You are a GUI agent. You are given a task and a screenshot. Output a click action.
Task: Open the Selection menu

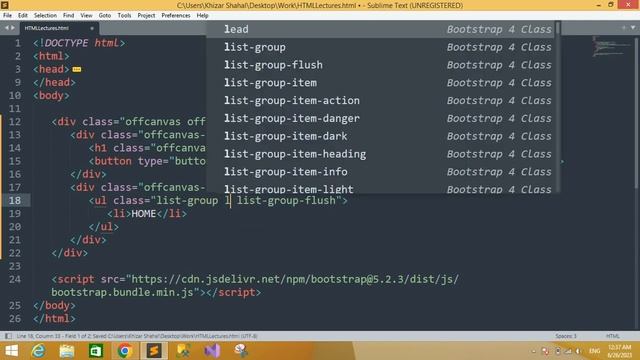(45, 16)
